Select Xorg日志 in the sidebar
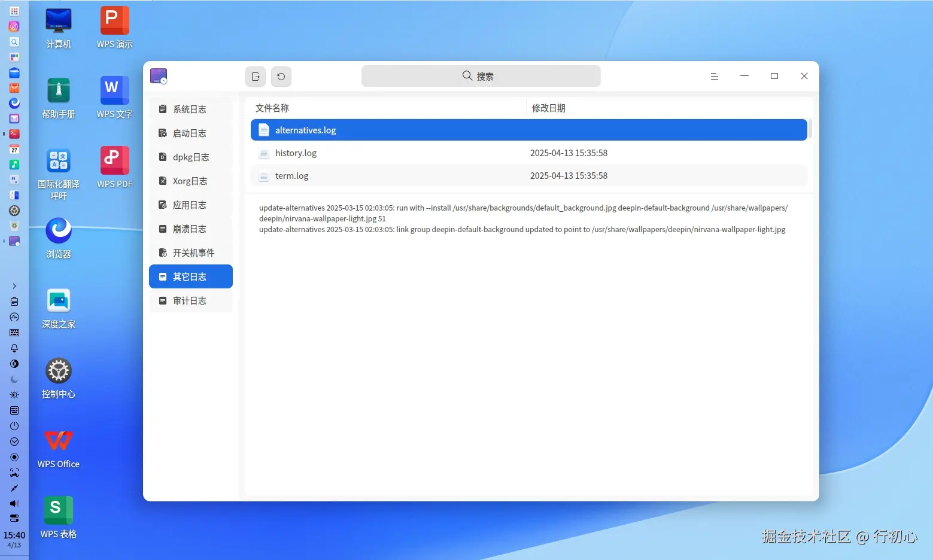The height and width of the screenshot is (560, 933). (191, 181)
